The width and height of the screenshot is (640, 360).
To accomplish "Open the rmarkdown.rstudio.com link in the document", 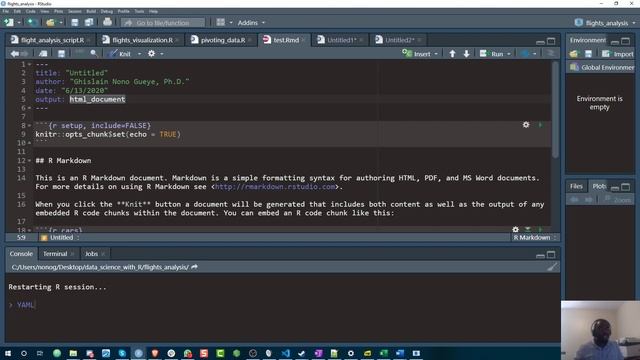I will pyautogui.click(x=275, y=187).
